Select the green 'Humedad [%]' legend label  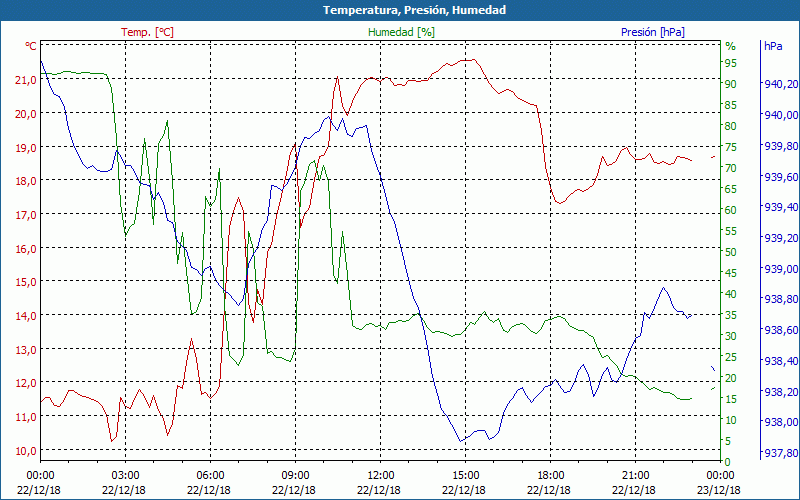401,32
